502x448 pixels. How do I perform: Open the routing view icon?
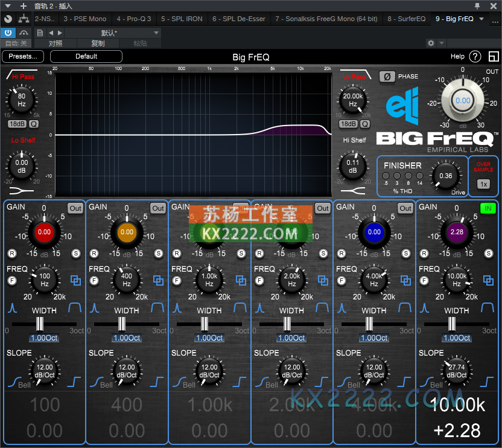click(24, 19)
